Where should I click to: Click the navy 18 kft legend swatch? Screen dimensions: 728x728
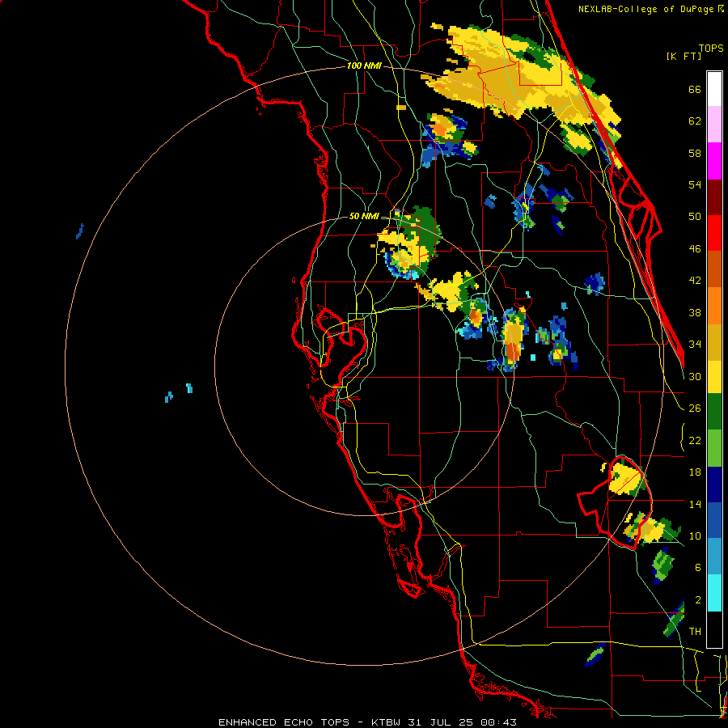point(714,485)
